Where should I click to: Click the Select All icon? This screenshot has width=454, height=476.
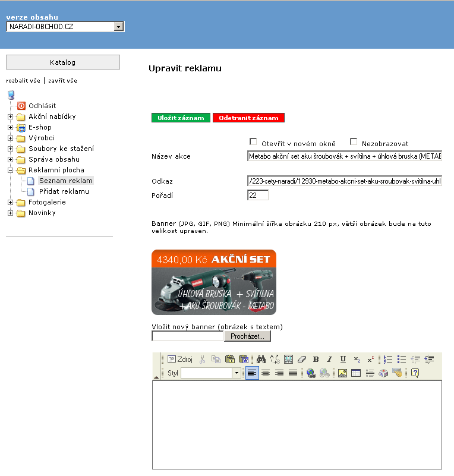tap(288, 360)
